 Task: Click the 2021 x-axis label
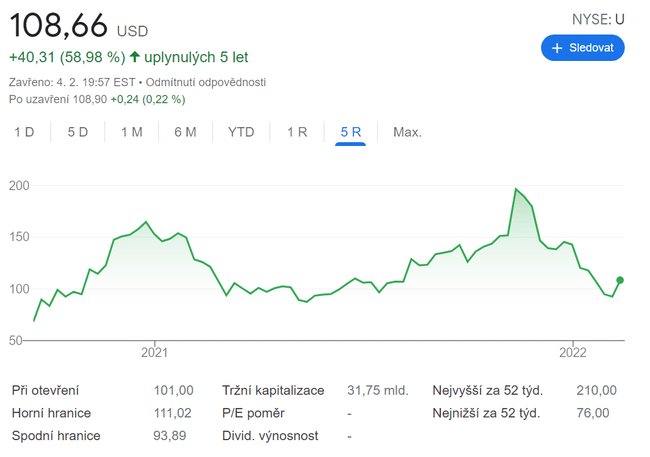[155, 351]
